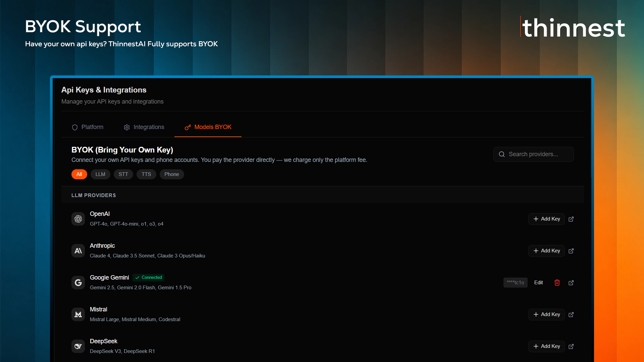Click the 'Anthropic' provider name
This screenshot has height=362, width=644.
[x=102, y=246]
